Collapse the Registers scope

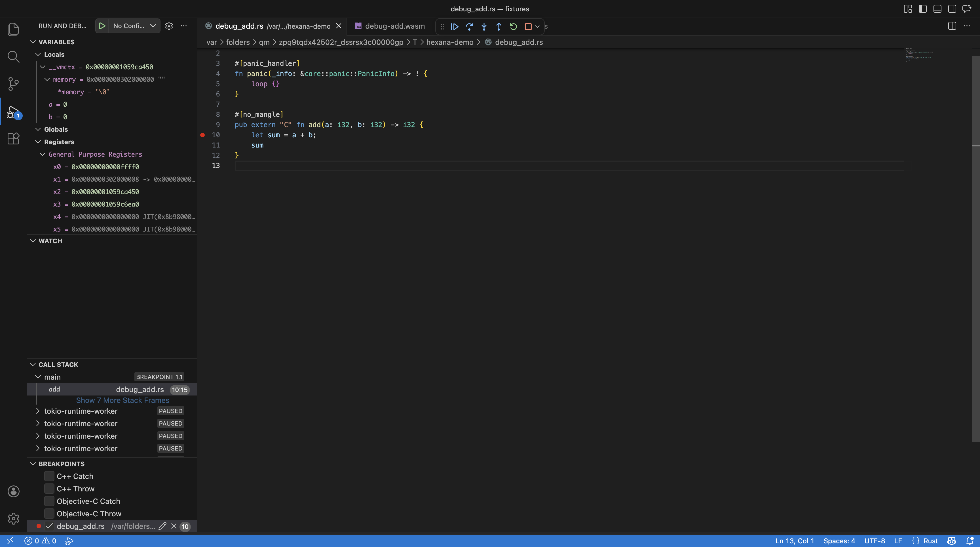point(38,142)
